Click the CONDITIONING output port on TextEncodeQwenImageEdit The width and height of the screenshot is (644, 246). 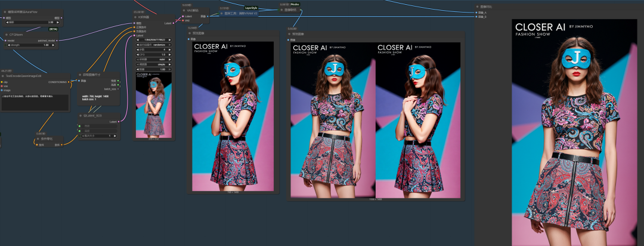click(x=68, y=82)
